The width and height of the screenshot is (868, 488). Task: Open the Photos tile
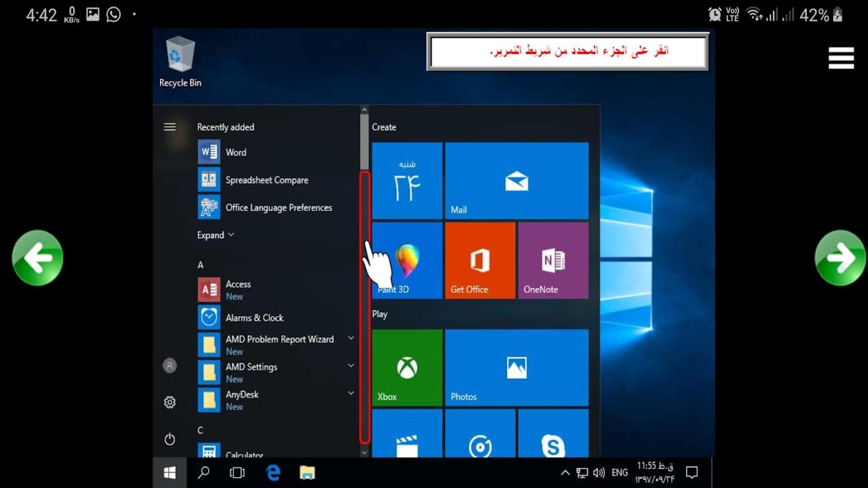[x=516, y=368]
